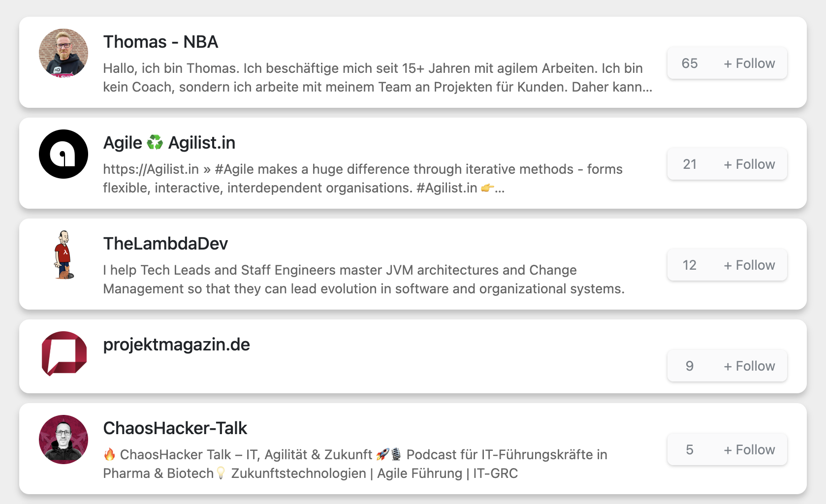This screenshot has width=826, height=504.
Task: Open projektmagazin.de profile title
Action: click(x=176, y=345)
